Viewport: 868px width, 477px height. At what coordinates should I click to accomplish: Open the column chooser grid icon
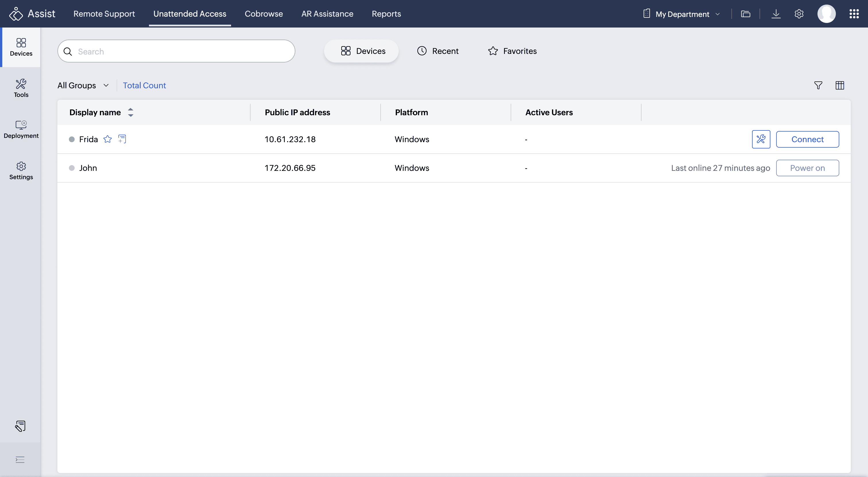click(x=839, y=85)
